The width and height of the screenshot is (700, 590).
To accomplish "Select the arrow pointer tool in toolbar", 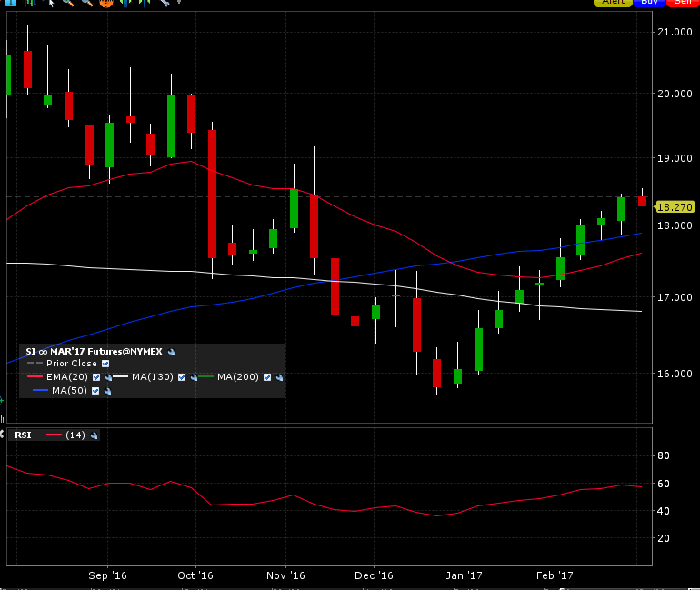I will coord(52,3).
